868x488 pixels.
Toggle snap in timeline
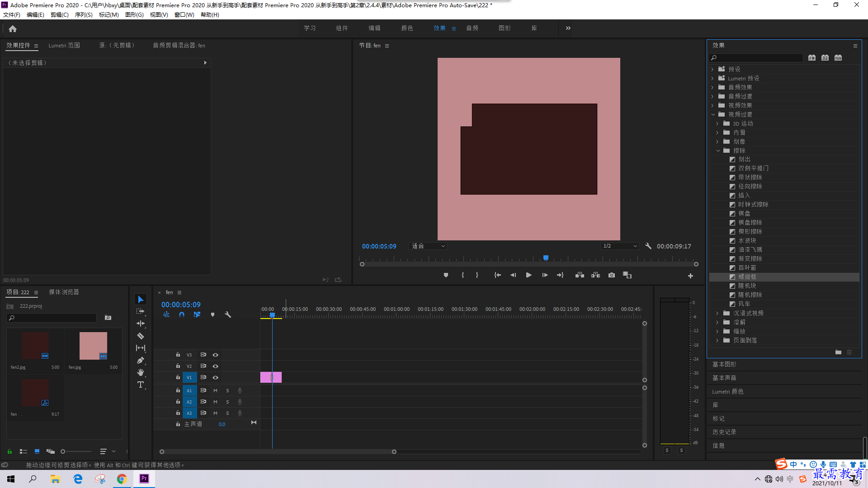[x=181, y=314]
